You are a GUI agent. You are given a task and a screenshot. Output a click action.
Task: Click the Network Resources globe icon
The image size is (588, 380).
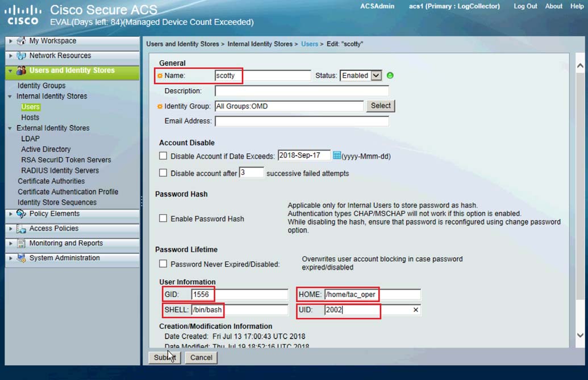(20, 55)
